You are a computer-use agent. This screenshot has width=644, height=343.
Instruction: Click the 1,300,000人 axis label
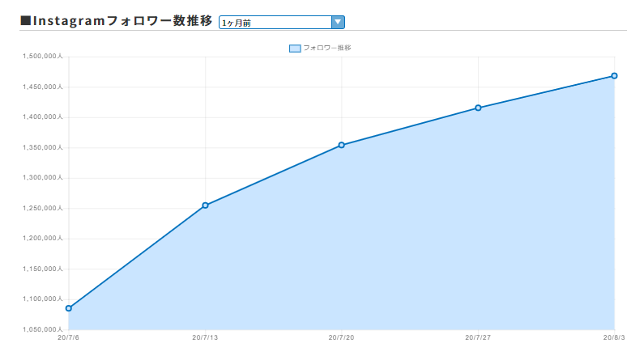43,178
